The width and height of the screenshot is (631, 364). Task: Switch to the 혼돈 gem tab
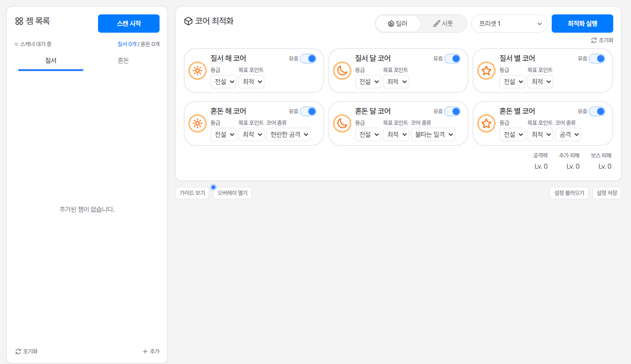(123, 61)
